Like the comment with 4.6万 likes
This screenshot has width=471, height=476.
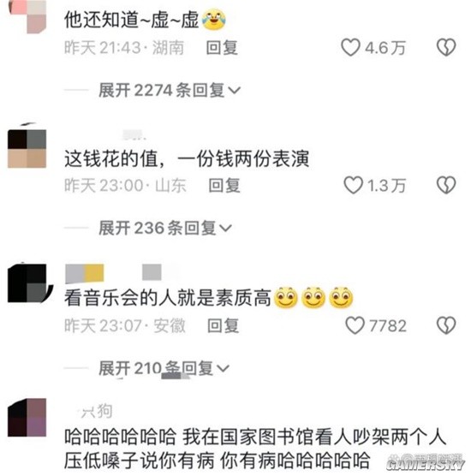coord(350,47)
